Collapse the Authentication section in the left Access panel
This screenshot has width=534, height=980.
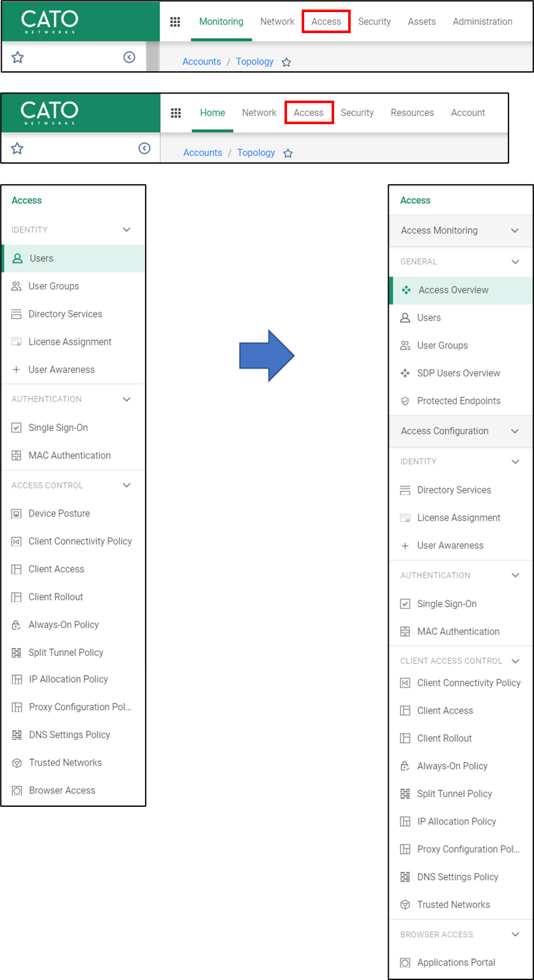click(x=127, y=399)
